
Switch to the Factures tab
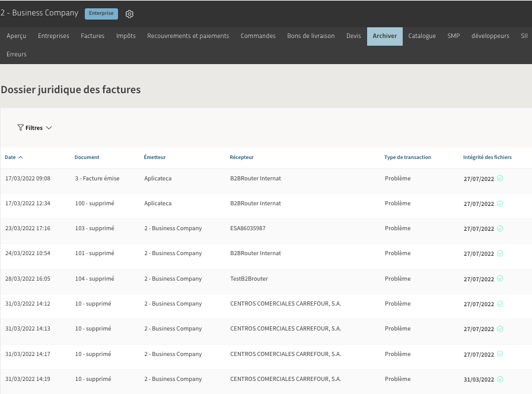click(x=93, y=36)
